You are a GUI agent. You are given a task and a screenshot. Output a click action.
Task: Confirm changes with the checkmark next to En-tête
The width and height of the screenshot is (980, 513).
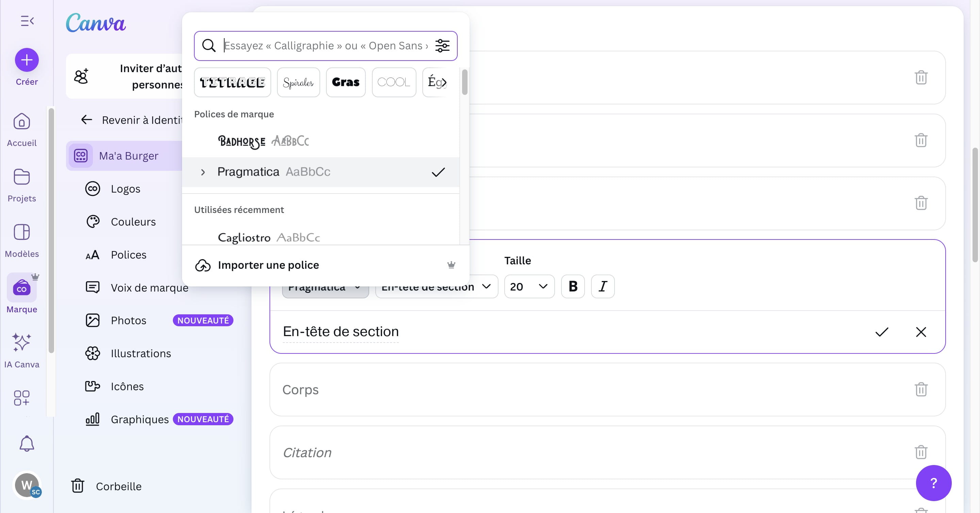click(882, 332)
